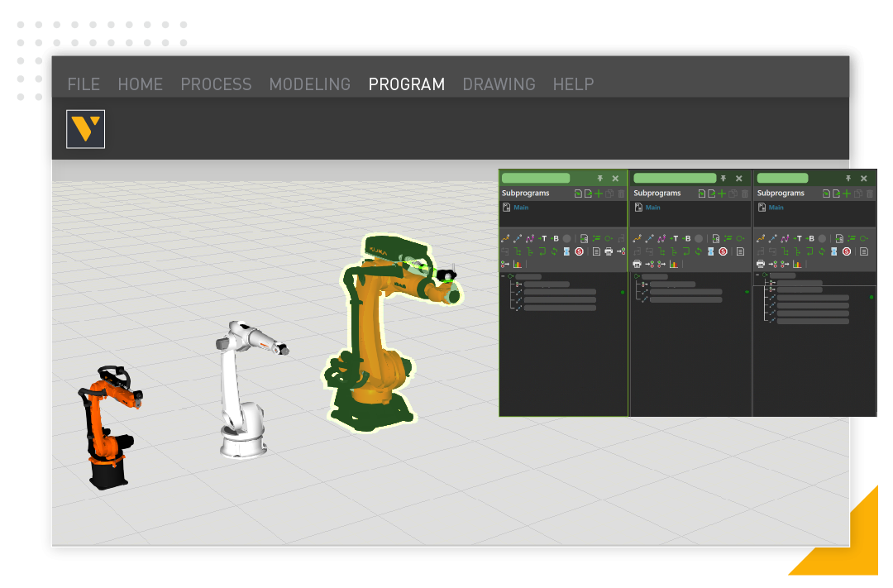
Task: Collapse the loop node in middle panel
Action: coord(635,278)
